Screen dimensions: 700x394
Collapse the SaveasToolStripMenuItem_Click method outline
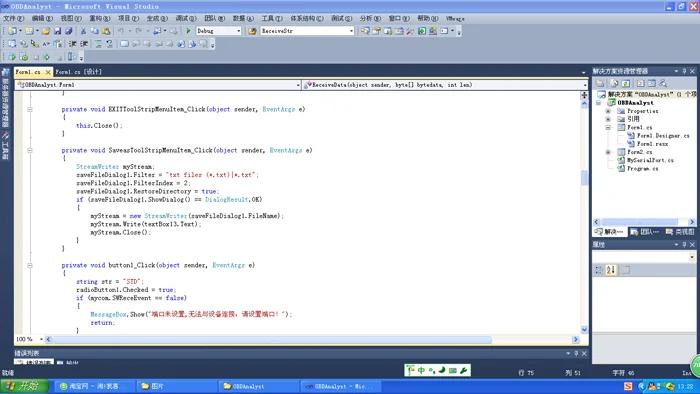coord(30,150)
